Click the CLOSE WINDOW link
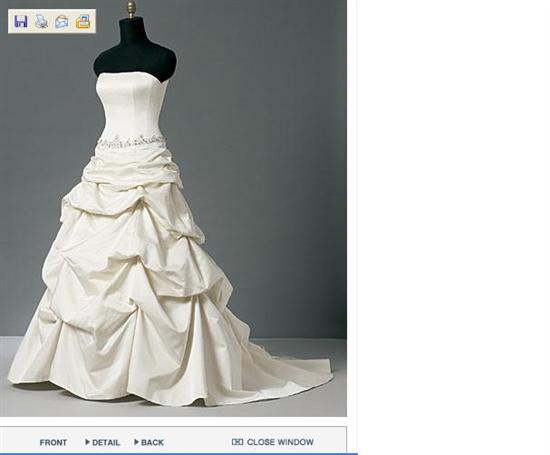550x455 pixels. [x=280, y=442]
